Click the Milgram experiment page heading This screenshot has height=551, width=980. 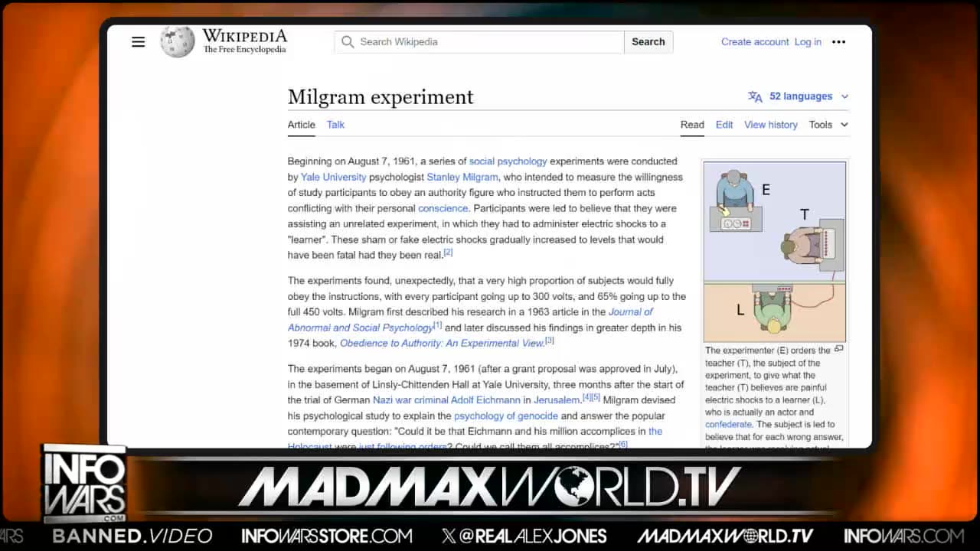point(381,97)
